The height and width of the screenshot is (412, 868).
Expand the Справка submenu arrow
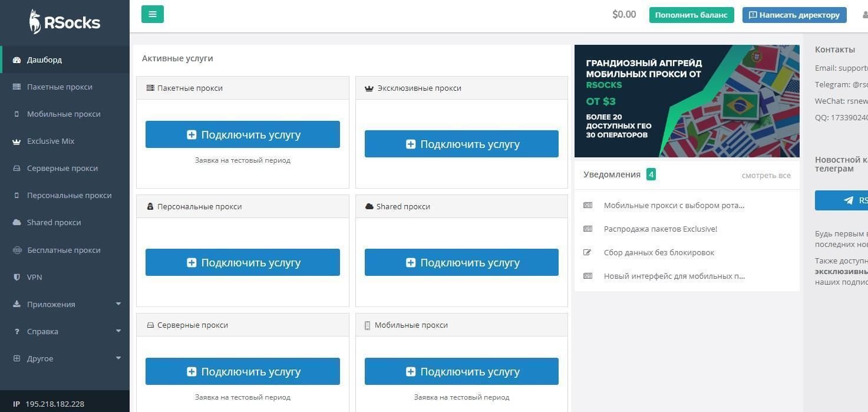118,331
